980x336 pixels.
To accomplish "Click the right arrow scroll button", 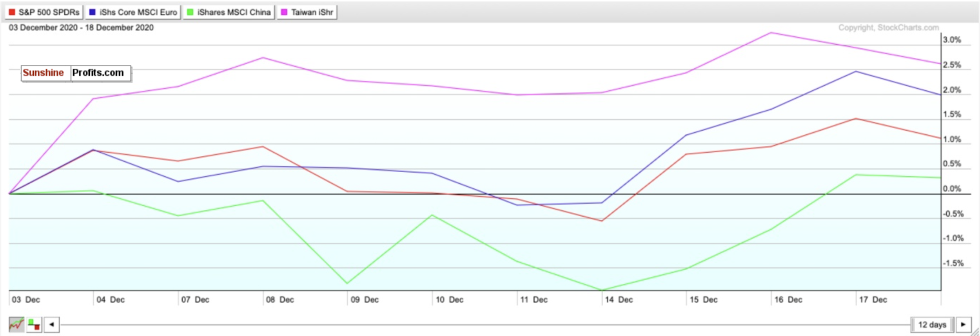I will point(964,325).
